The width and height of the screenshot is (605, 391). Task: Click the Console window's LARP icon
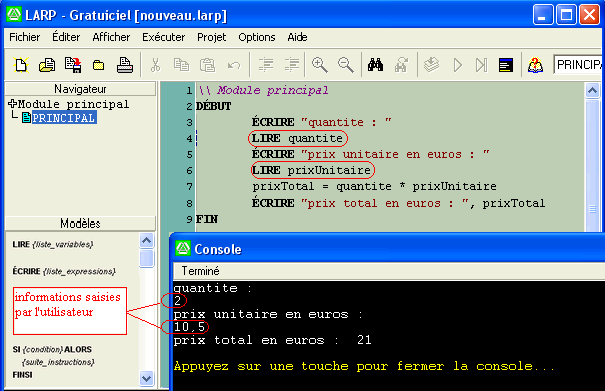point(183,248)
